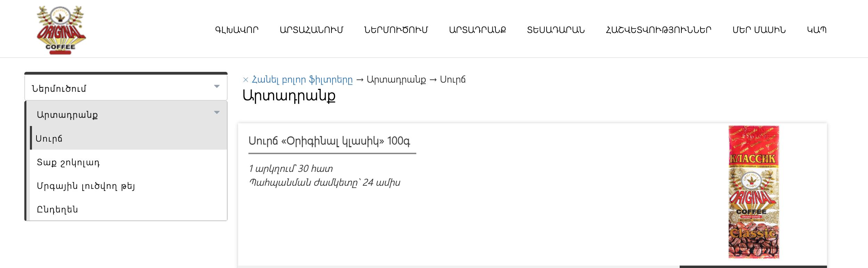Select the Ընդեղեն category

point(129,209)
